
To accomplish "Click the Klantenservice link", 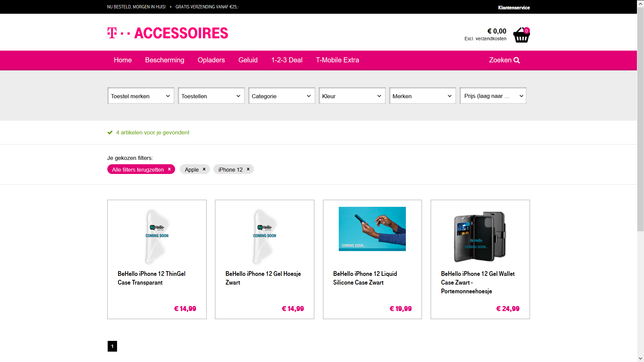I will [514, 7].
